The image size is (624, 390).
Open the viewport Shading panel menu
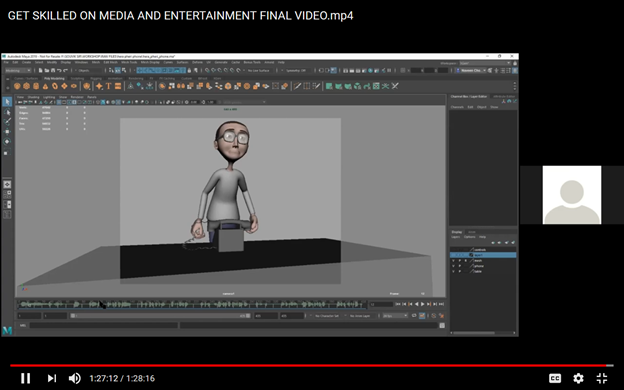click(33, 97)
